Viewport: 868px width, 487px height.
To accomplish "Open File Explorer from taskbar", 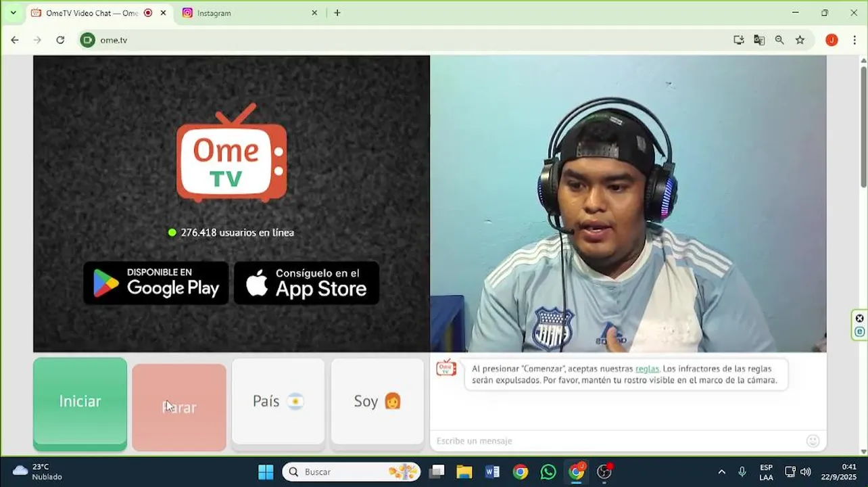I will click(464, 471).
